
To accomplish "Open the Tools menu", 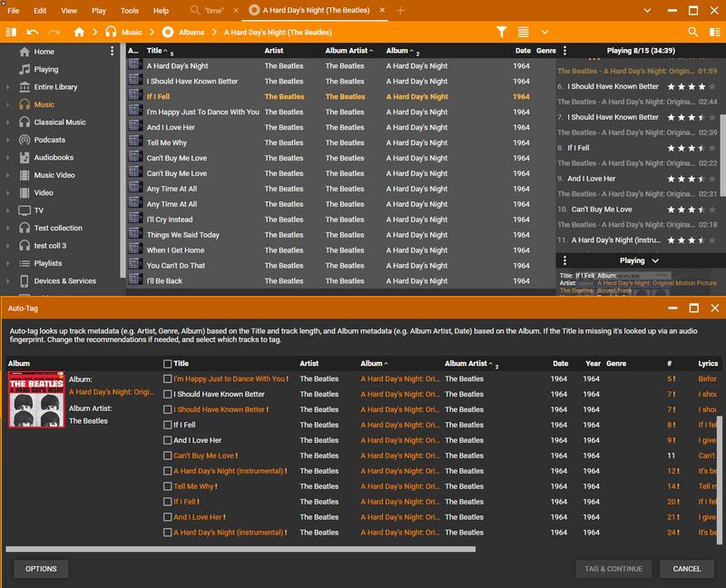I will 129,11.
